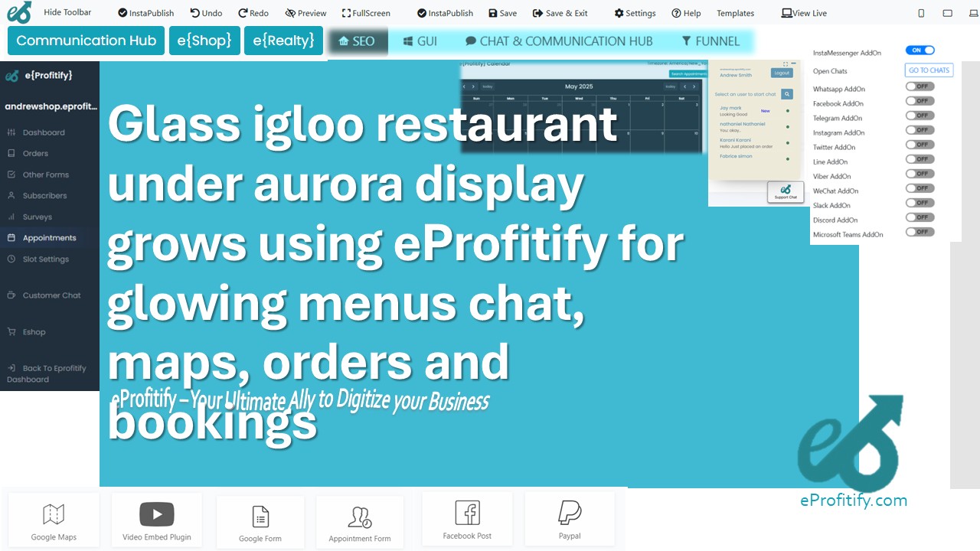The height and width of the screenshot is (551, 980).
Task: Click Redo in the toolbar
Action: click(x=253, y=13)
